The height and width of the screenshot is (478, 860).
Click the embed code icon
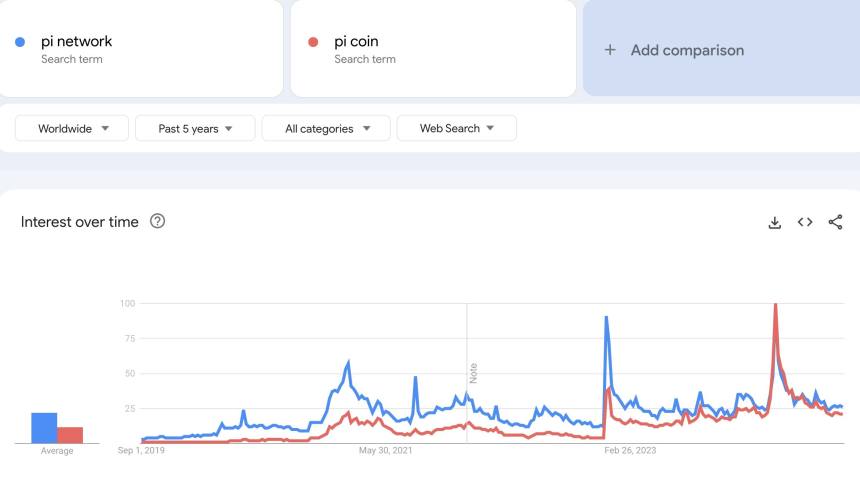(x=805, y=222)
